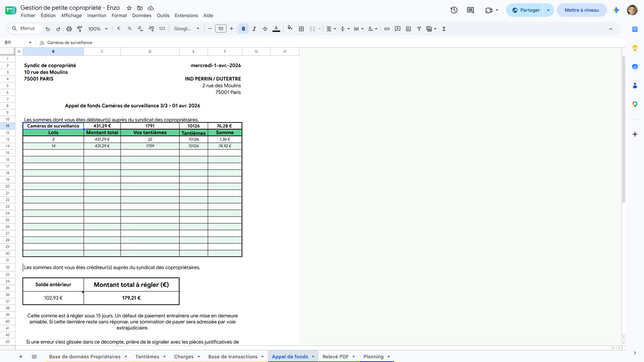Image resolution: width=644 pixels, height=362 pixels.
Task: Insert a chart
Action: [x=408, y=29]
